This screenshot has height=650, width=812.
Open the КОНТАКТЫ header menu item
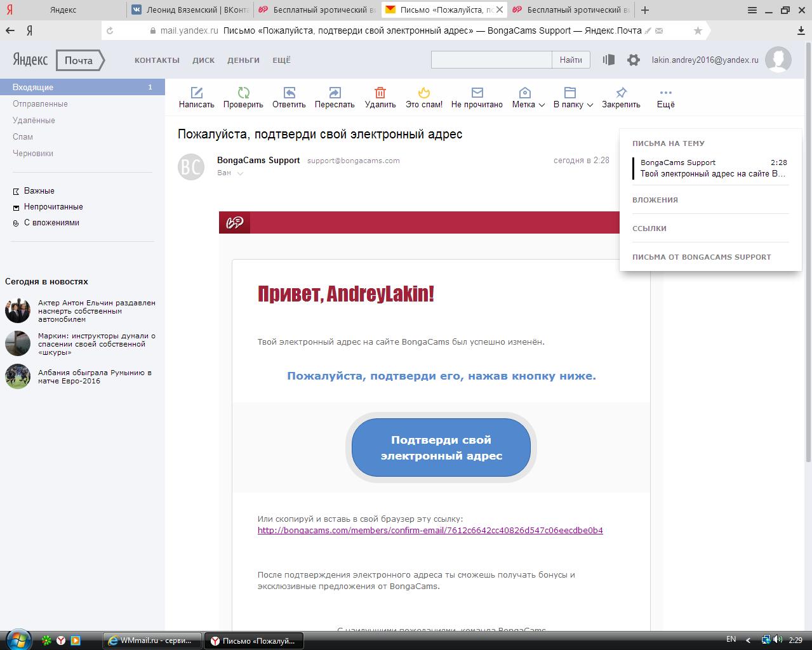pos(157,60)
